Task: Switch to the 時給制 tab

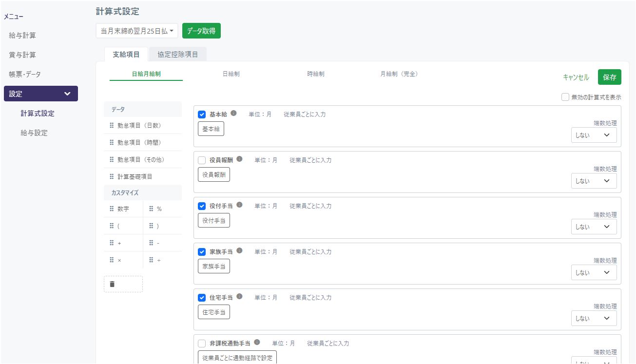Action: pos(316,73)
